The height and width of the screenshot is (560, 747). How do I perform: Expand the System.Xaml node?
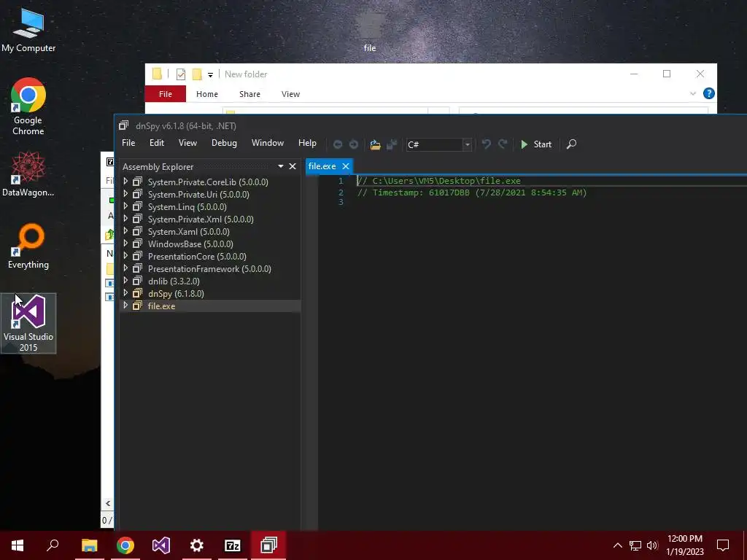(x=125, y=231)
